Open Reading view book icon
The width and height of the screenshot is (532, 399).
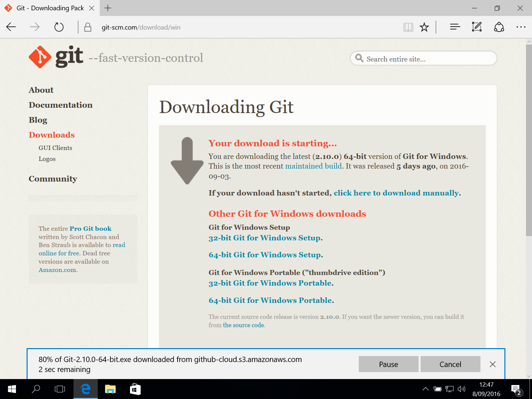[x=408, y=27]
